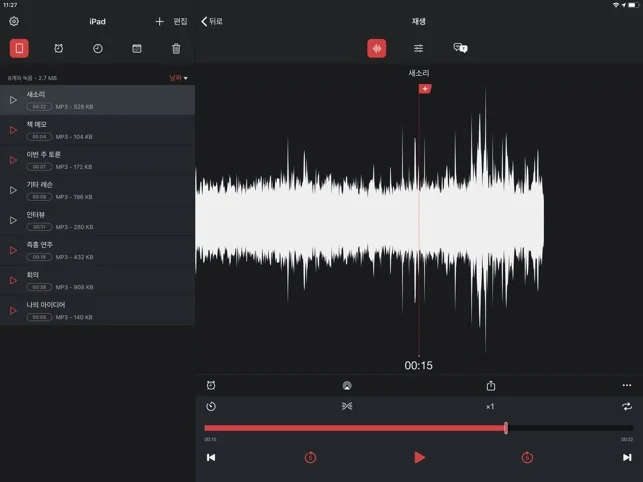Play the 이번 주 토론 recording
The image size is (643, 482).
click(13, 160)
